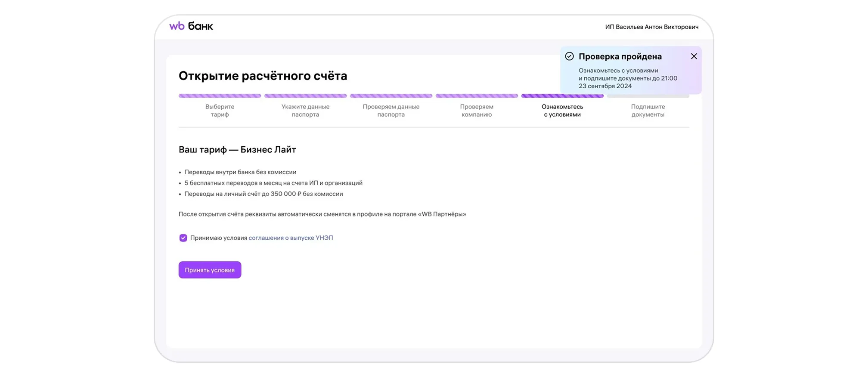This screenshot has height=377, width=868.
Task: Go to the 'Укажите данные паспорта' step
Action: tap(305, 111)
